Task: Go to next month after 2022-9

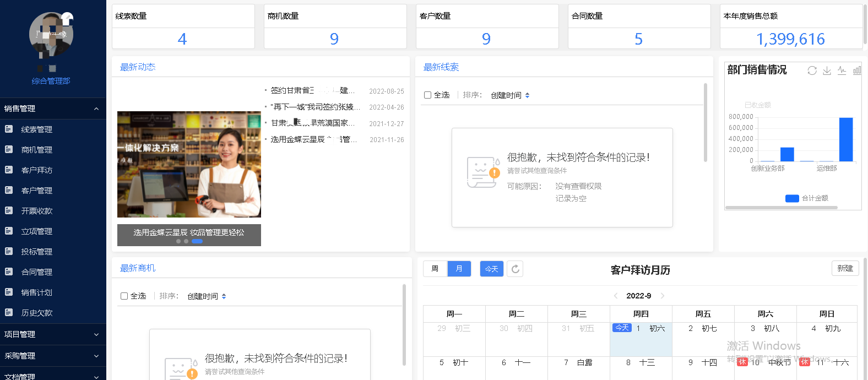Action: click(x=663, y=296)
